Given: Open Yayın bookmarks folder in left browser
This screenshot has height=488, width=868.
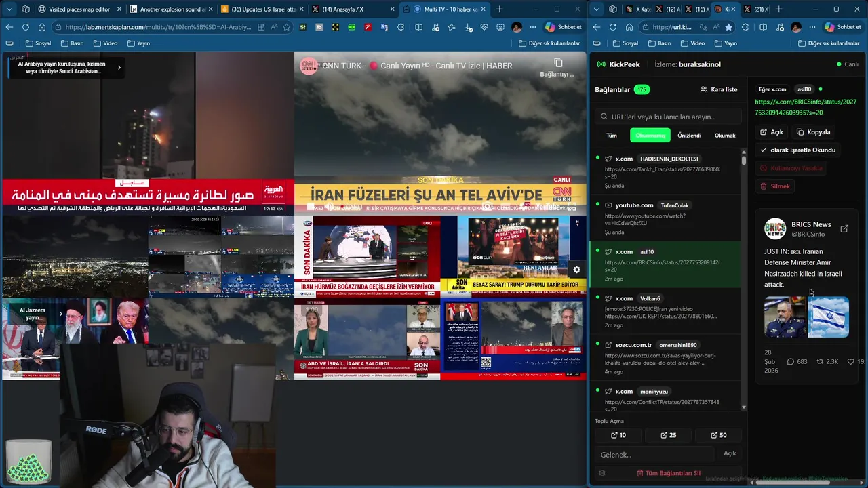Looking at the screenshot, I should pos(138,43).
